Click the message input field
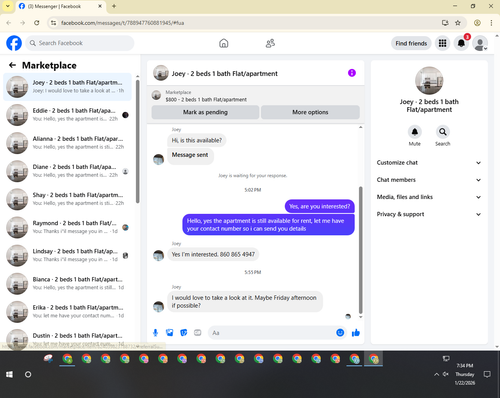Image resolution: width=500 pixels, height=398 pixels. [273, 333]
